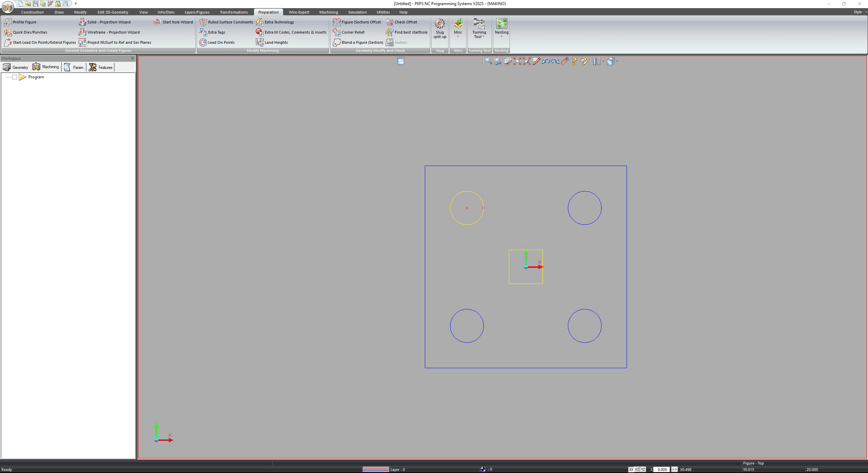
Task: Open the Wire-Expert ribbon tab
Action: [x=299, y=12]
